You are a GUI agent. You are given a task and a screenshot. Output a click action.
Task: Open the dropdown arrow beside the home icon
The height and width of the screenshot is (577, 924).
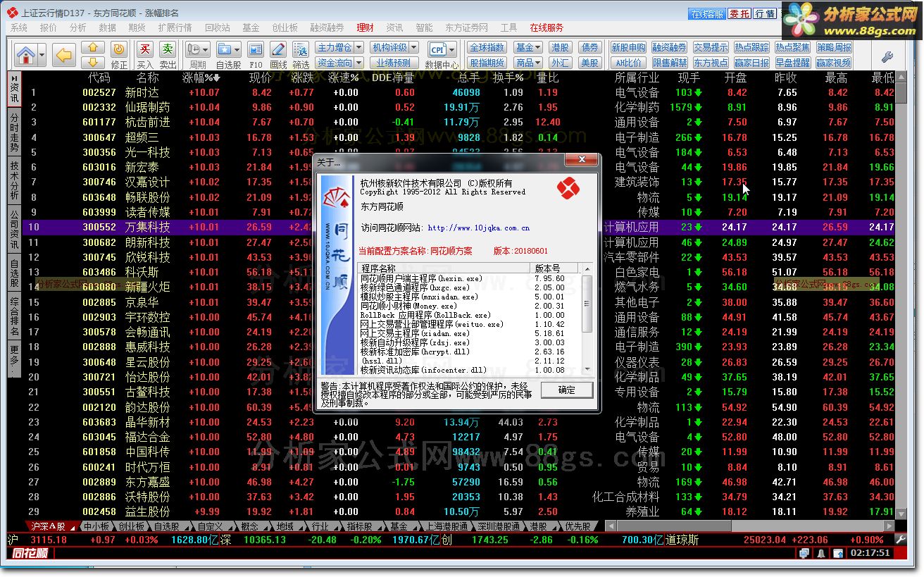tap(42, 54)
